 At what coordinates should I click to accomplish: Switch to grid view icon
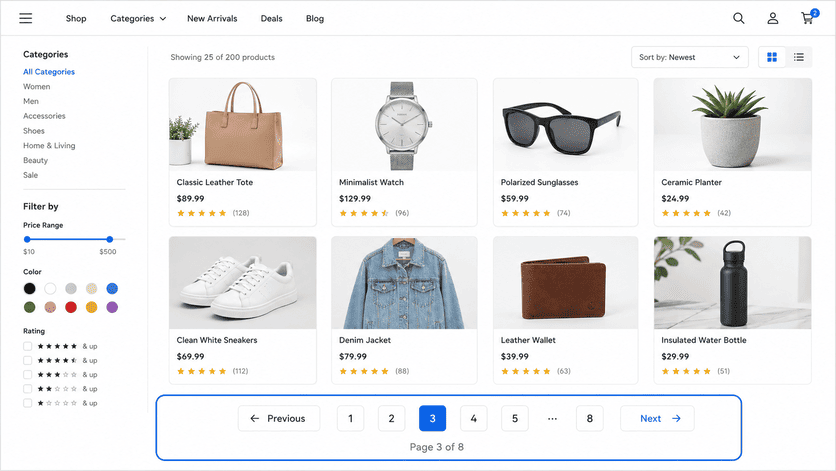click(771, 57)
